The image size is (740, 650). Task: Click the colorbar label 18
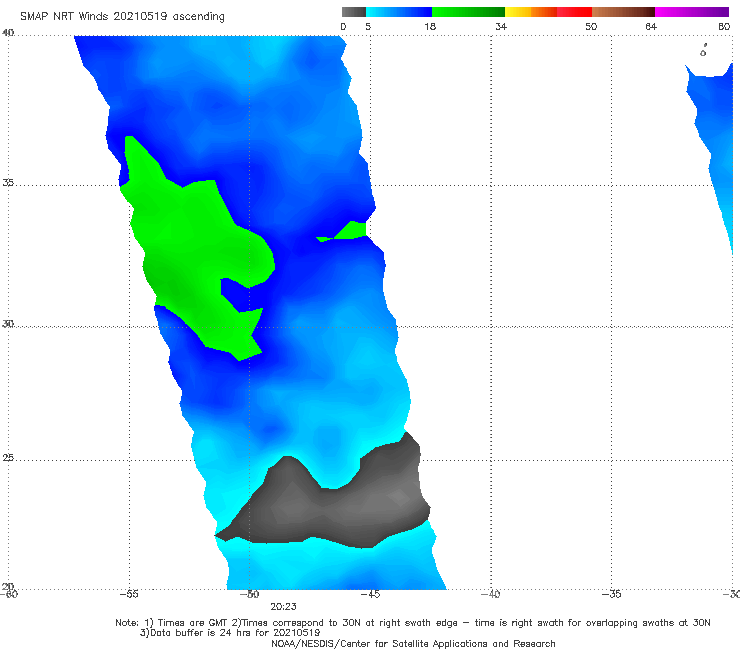tap(430, 26)
